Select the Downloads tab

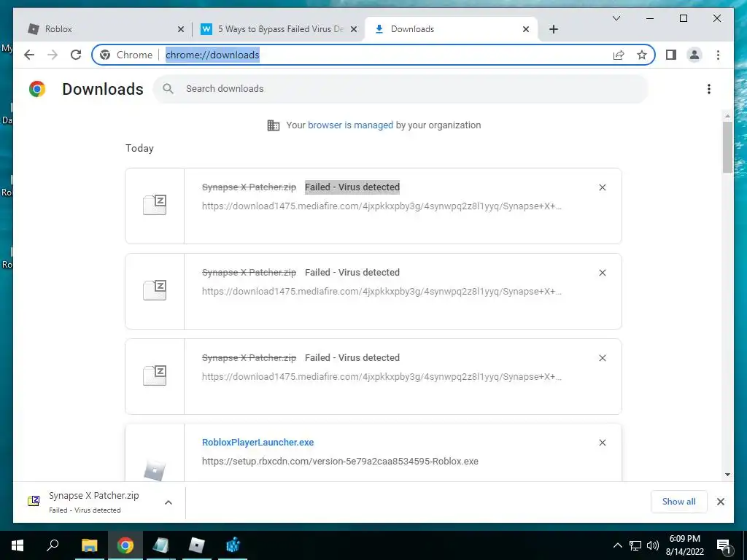[451, 29]
